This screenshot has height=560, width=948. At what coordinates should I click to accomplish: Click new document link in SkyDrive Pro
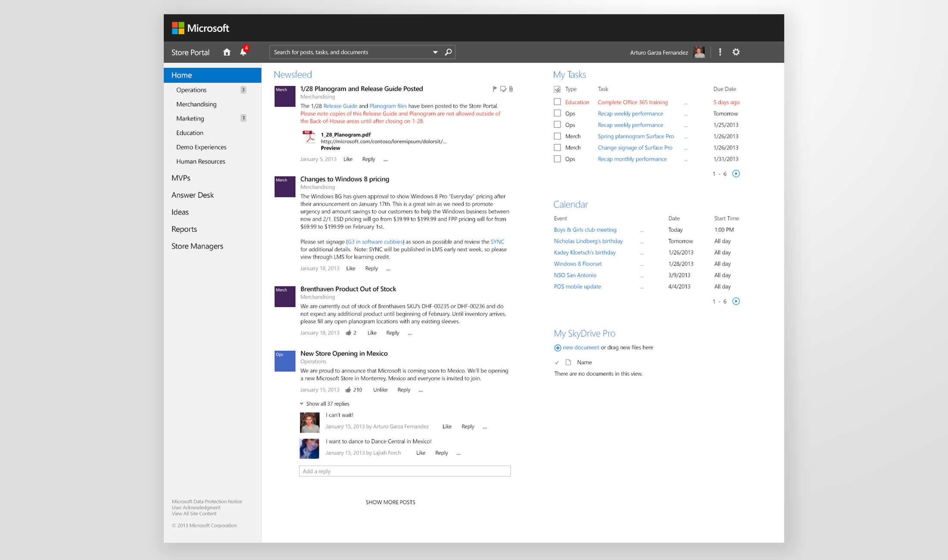581,347
